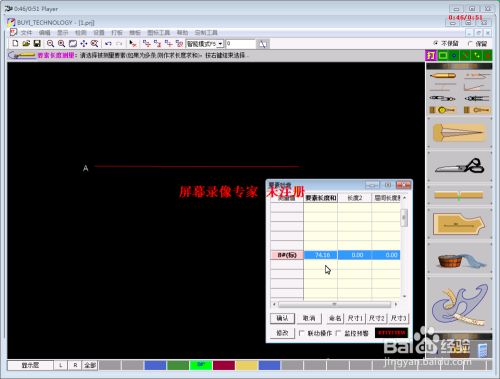500x379 pixels.
Task: Click the 确认 button
Action: coord(282,318)
